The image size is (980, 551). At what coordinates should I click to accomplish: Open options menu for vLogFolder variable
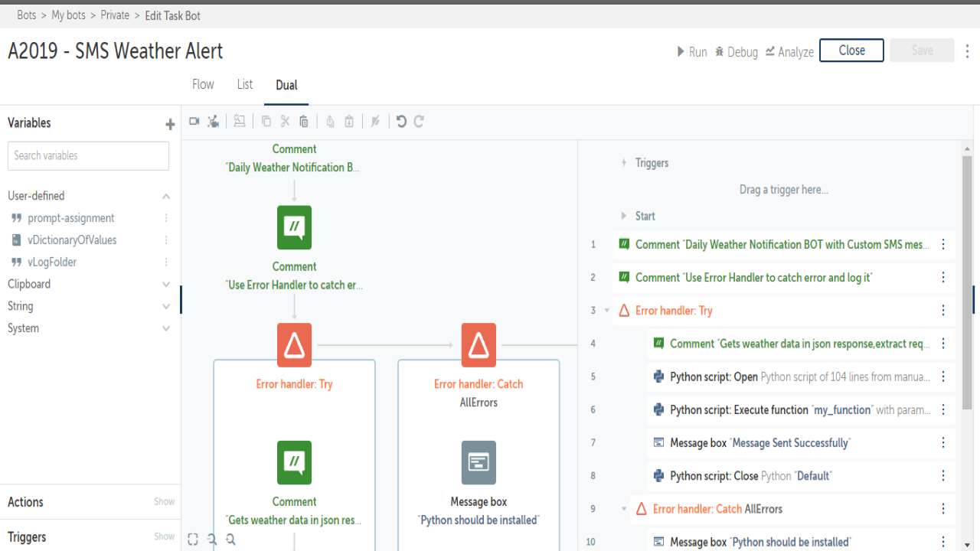pyautogui.click(x=166, y=262)
